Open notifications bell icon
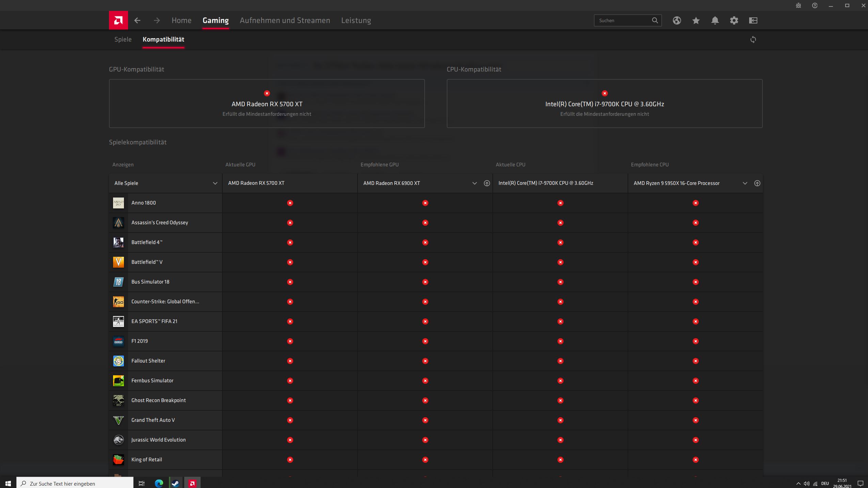Viewport: 868px width, 488px height. (x=715, y=20)
